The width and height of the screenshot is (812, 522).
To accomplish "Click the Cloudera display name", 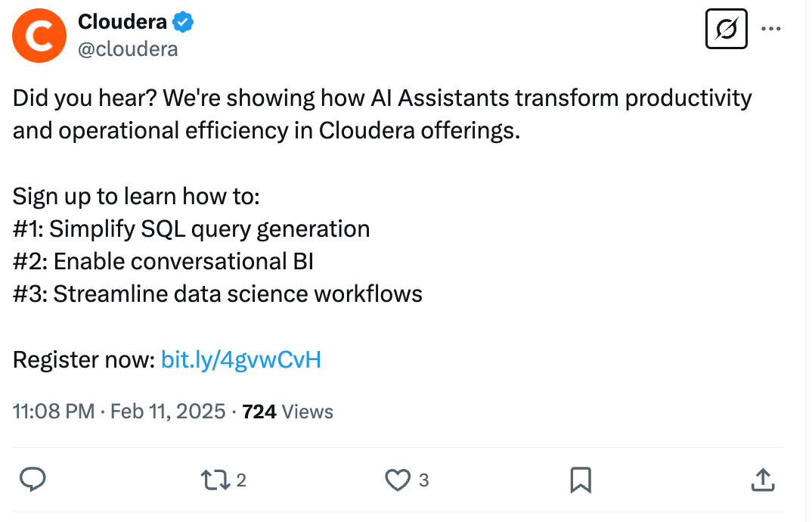I will coord(122,23).
